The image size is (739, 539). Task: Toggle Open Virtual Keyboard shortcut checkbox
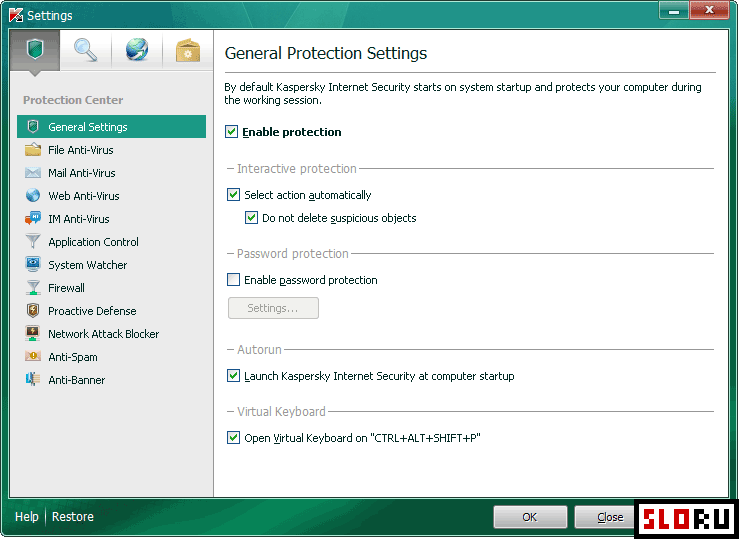233,438
